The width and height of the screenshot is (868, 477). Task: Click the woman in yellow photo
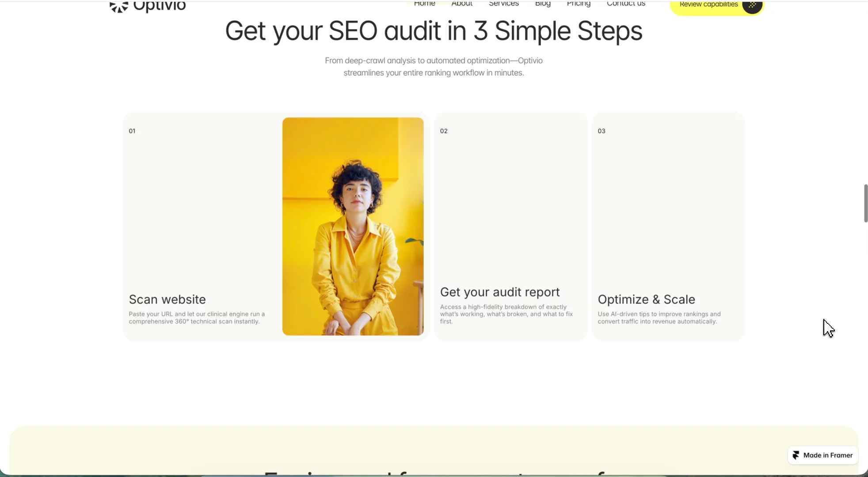point(353,226)
